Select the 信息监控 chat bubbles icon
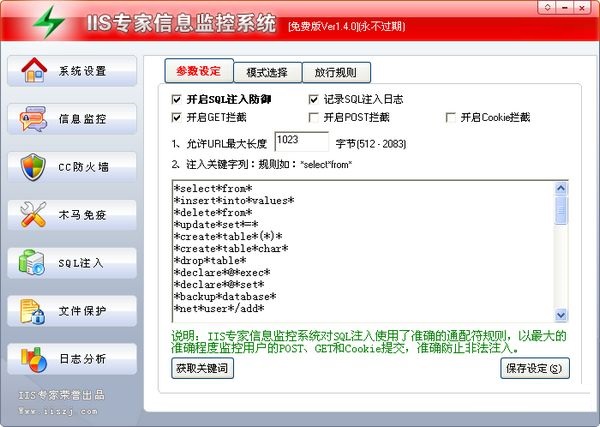This screenshot has height=427, width=600. coord(33,119)
